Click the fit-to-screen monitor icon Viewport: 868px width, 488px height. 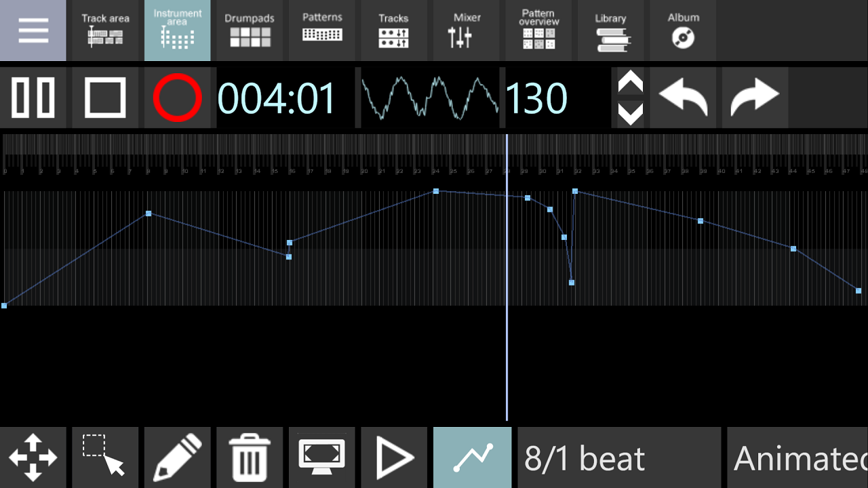(x=322, y=457)
